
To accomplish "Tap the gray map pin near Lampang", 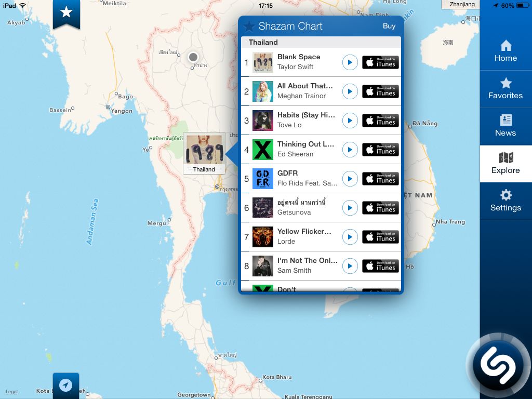I will coord(193,57).
